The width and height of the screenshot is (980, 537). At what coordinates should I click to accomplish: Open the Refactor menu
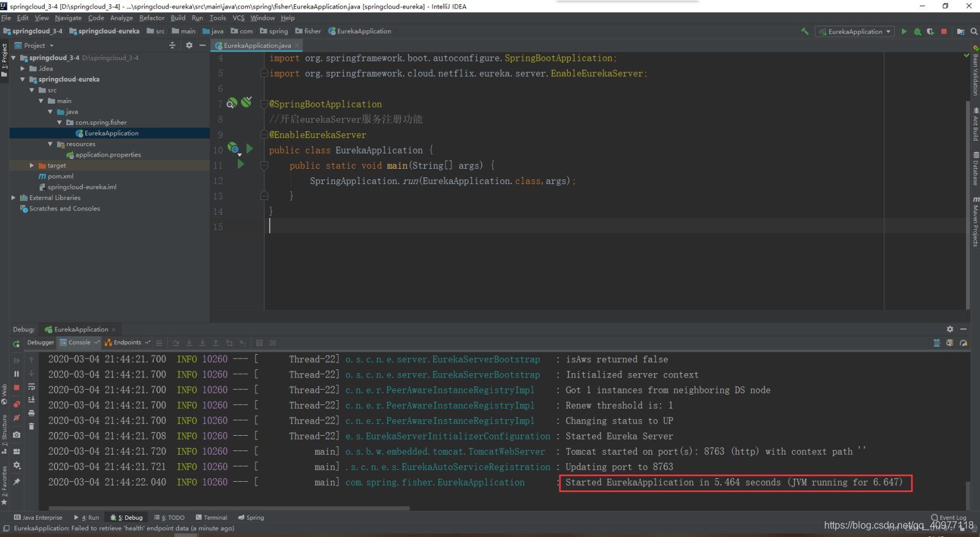151,18
